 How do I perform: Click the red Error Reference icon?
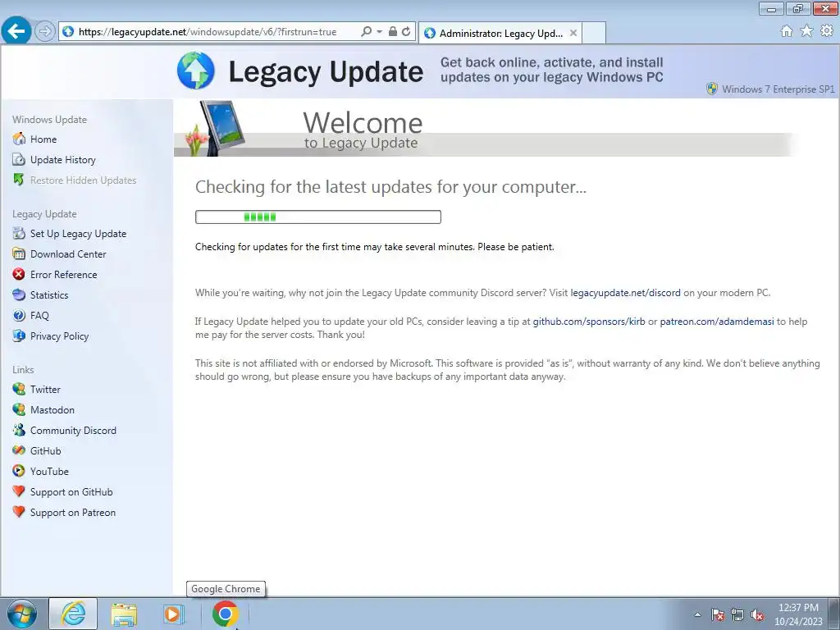click(19, 274)
